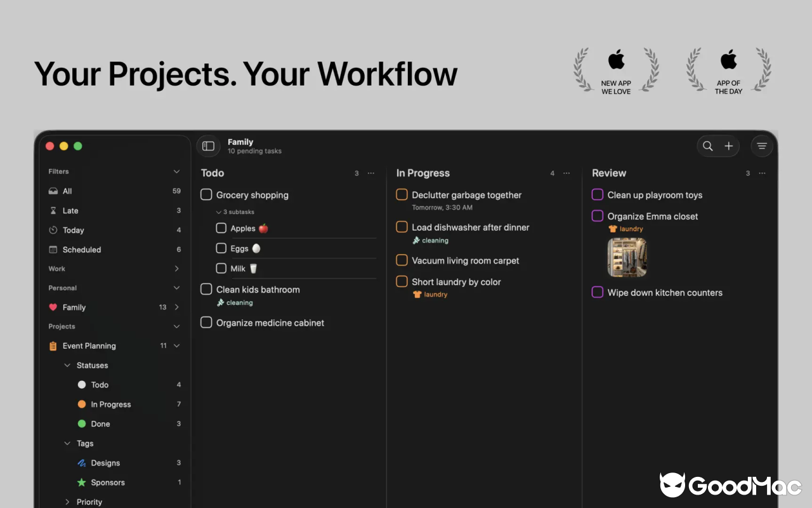
Task: Click the In Progress column heading
Action: click(423, 173)
